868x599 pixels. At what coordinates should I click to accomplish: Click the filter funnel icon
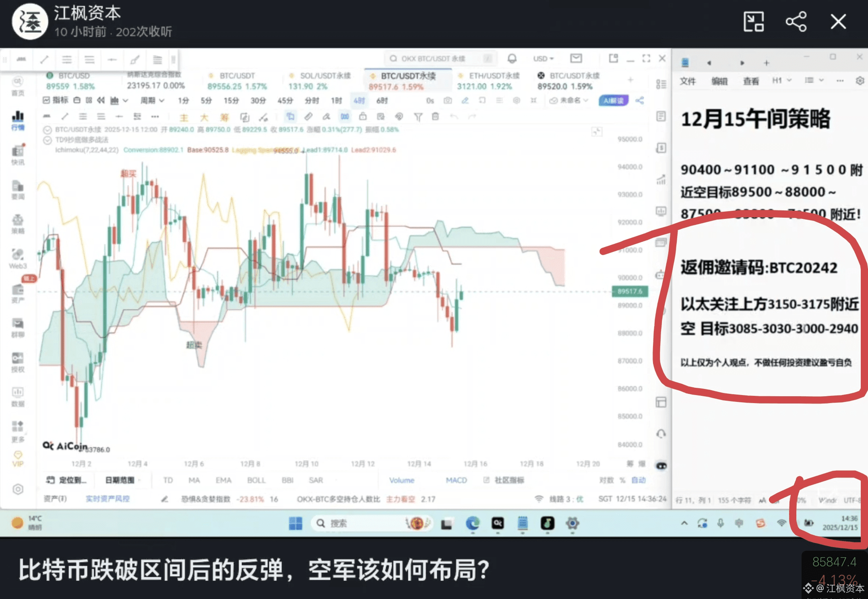pos(418,117)
